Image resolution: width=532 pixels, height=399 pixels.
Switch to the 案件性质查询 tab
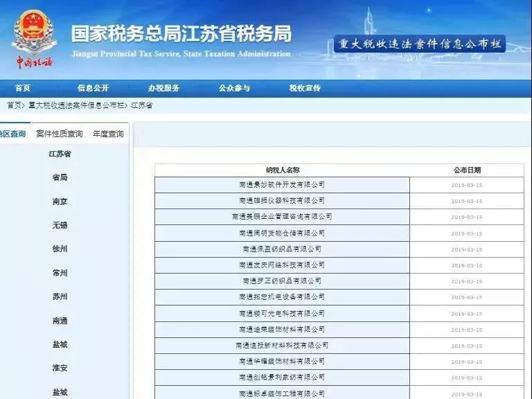[x=59, y=134]
